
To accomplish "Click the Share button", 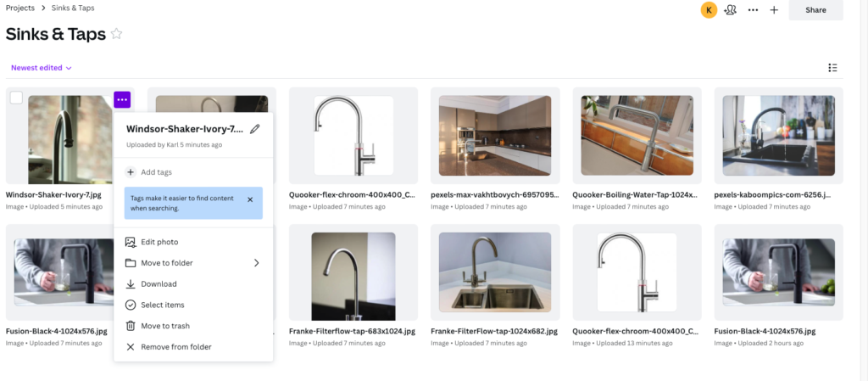I will tap(815, 10).
